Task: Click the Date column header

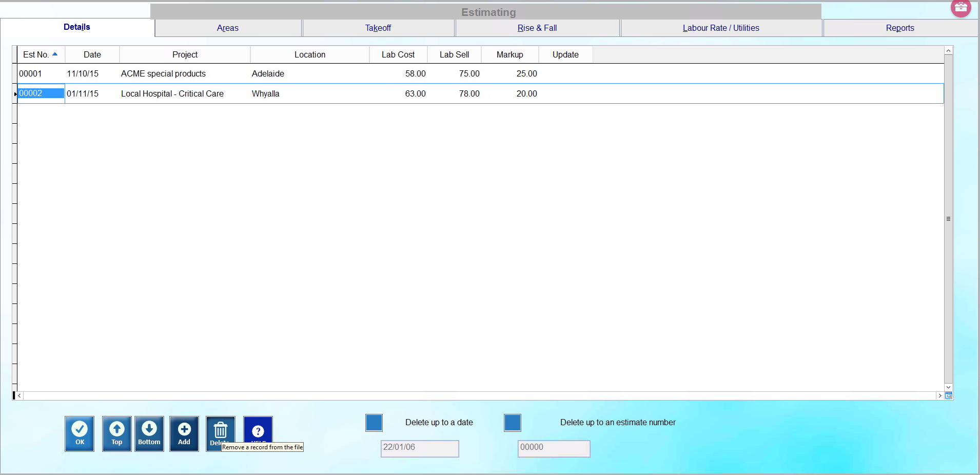Action: (92, 54)
